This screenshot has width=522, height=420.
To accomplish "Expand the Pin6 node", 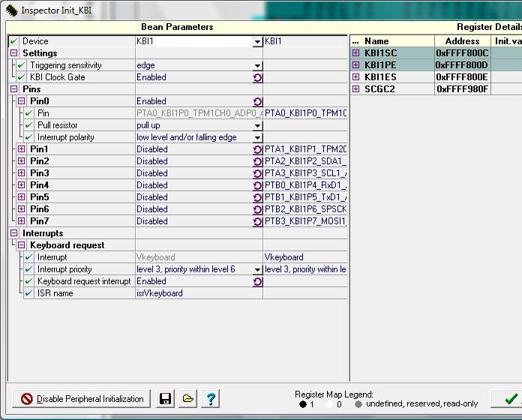I will pyautogui.click(x=21, y=208).
